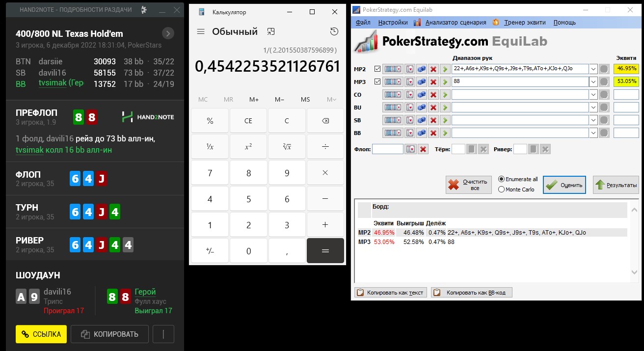Open the range selector for MP3

tap(392, 81)
